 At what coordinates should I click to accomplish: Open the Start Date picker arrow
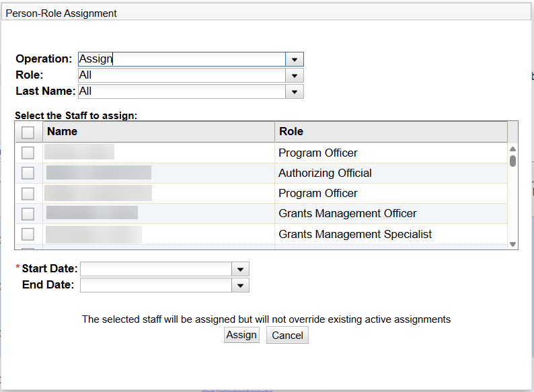click(x=240, y=269)
